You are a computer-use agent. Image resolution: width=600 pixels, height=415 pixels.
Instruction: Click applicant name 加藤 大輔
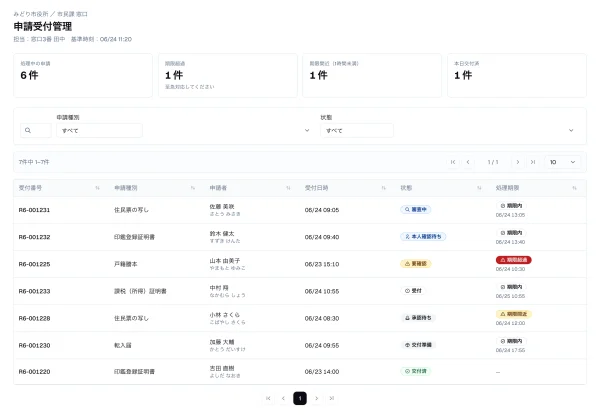pos(222,342)
